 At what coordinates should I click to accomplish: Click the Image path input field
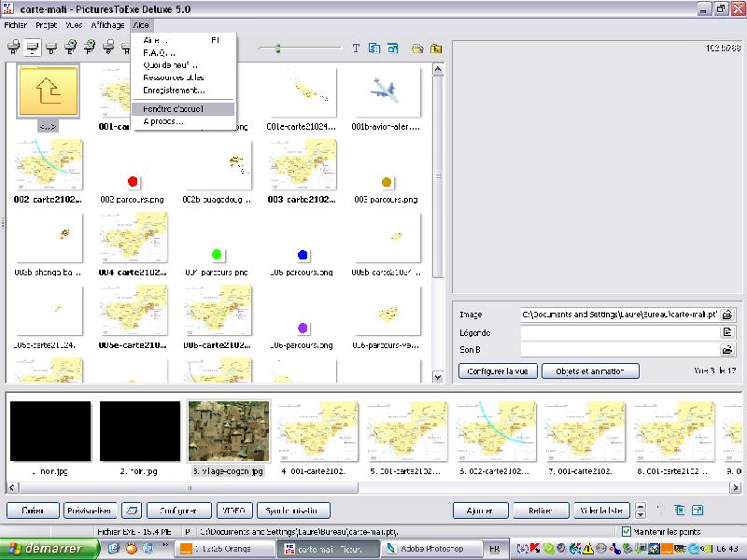tap(620, 315)
